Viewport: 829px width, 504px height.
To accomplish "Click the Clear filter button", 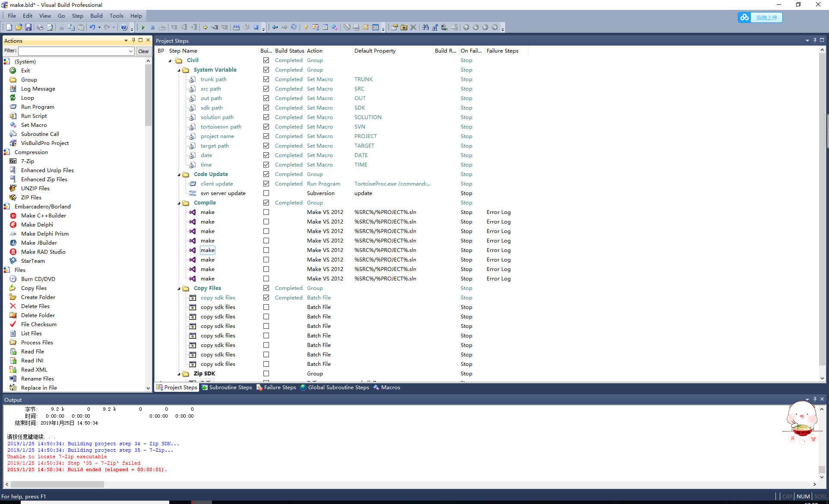I will [x=144, y=51].
